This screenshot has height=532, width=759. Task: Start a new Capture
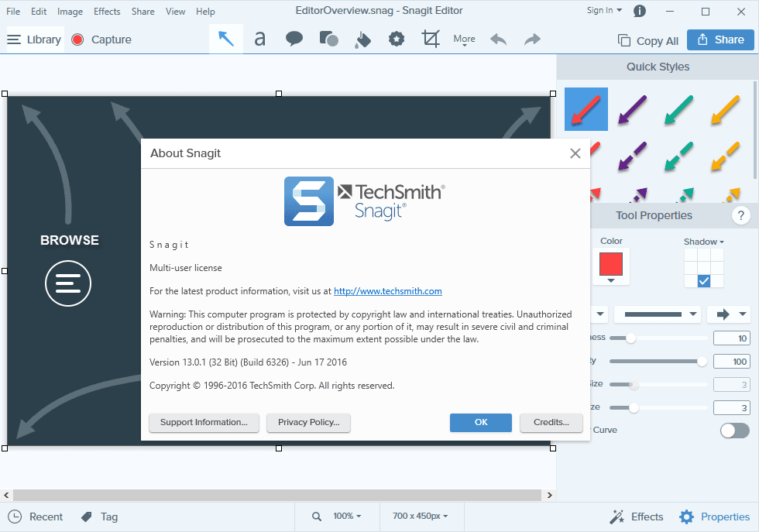101,39
